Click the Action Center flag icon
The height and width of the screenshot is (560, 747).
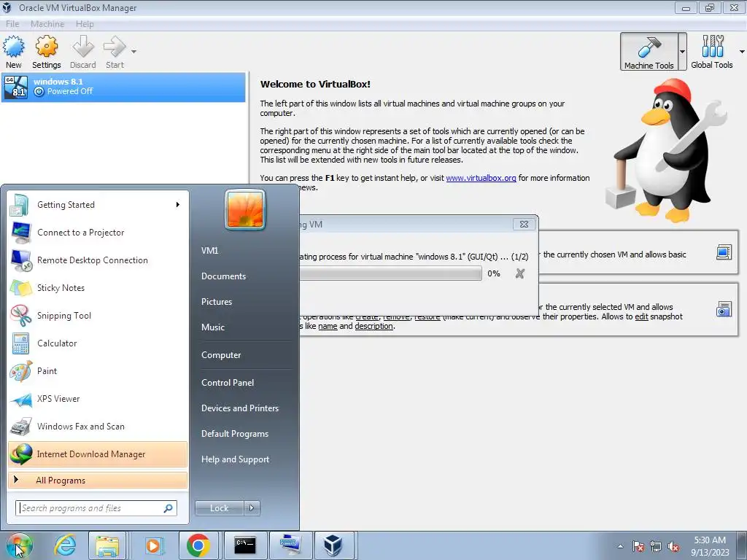638,546
